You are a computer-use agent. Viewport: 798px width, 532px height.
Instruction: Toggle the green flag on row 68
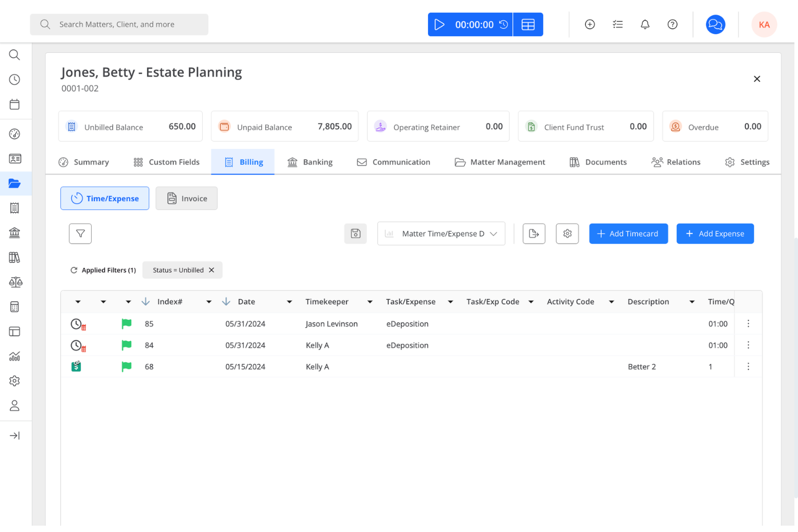[127, 367]
